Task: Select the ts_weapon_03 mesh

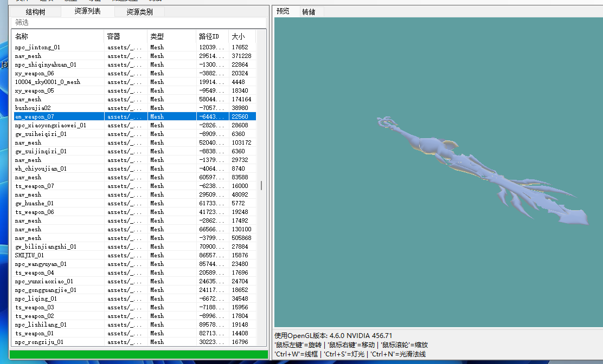Action: [x=135, y=307]
